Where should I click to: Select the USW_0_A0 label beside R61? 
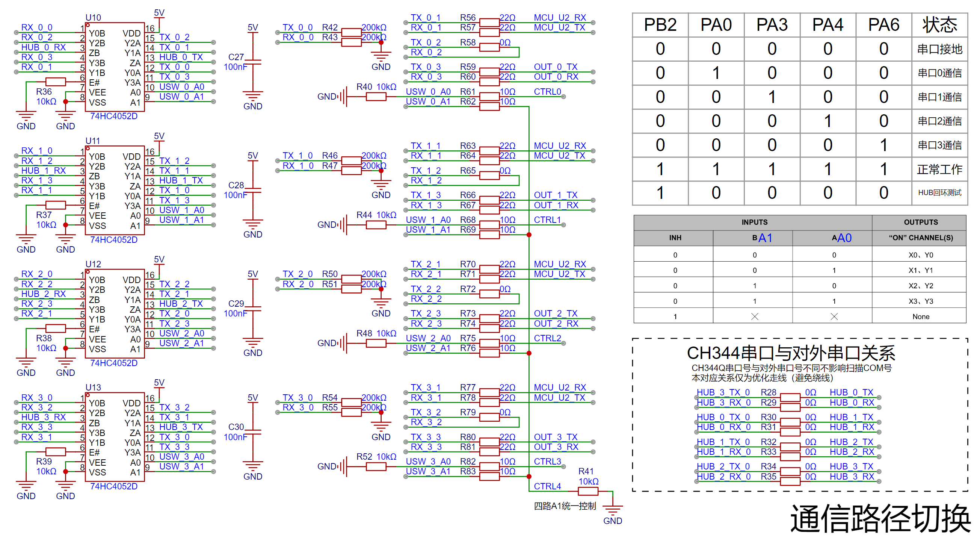coord(428,92)
